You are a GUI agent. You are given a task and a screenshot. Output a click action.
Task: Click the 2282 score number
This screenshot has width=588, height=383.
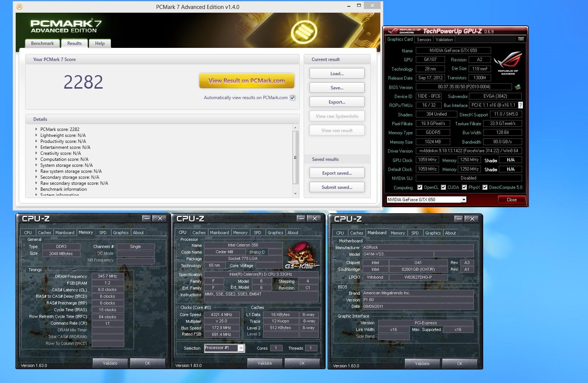pyautogui.click(x=83, y=82)
